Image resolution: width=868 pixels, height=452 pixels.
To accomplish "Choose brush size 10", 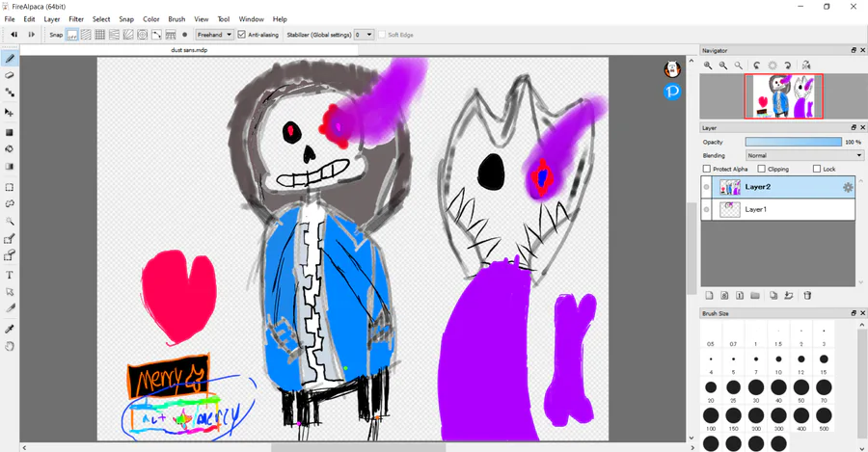I will (779, 362).
